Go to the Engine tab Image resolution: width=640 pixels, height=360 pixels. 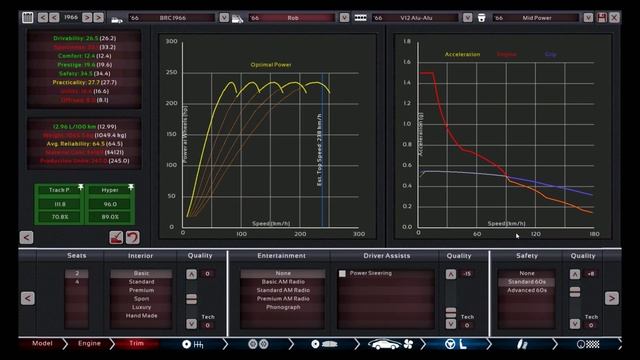89,344
